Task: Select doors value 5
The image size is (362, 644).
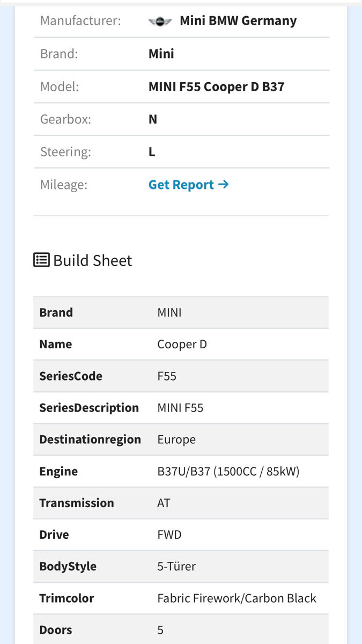Action: click(160, 630)
